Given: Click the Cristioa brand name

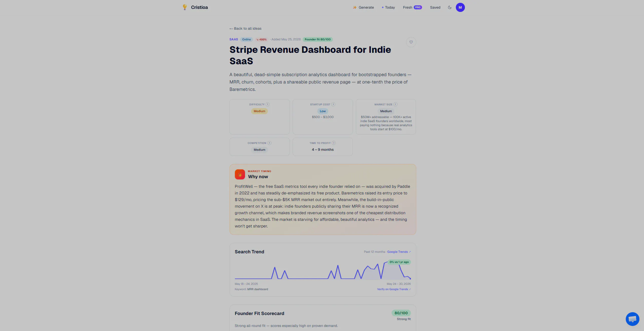Looking at the screenshot, I should tap(199, 7).
